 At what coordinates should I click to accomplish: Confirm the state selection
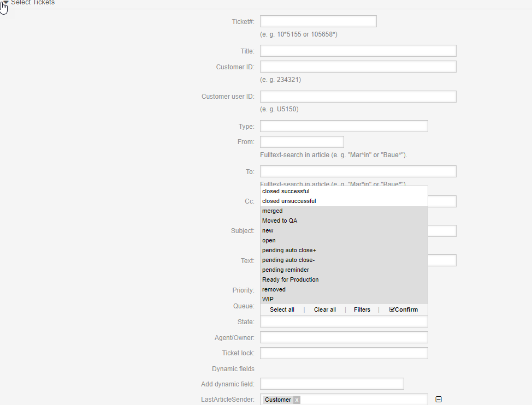(404, 309)
